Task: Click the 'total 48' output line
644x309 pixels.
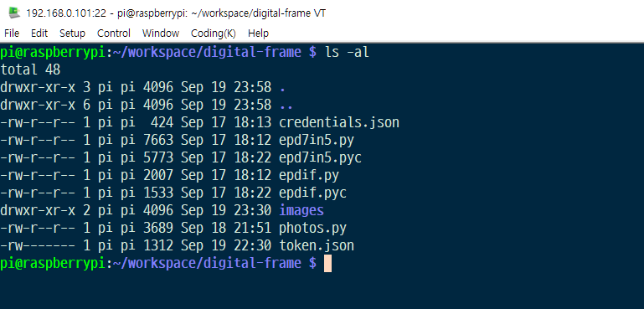Action: pyautogui.click(x=30, y=70)
